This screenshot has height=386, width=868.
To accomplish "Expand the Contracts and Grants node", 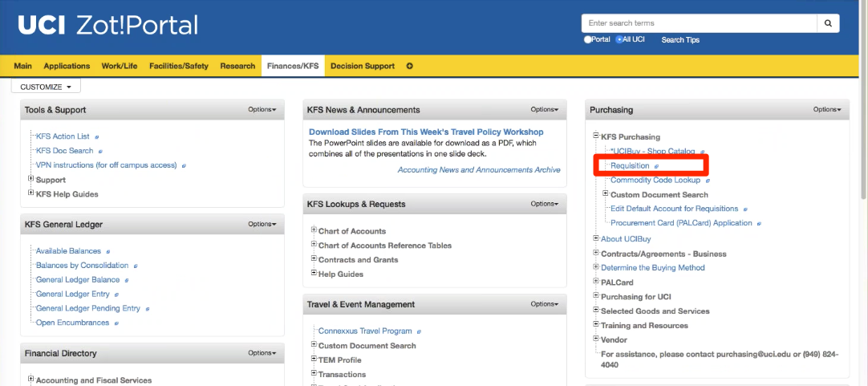I will (x=314, y=258).
